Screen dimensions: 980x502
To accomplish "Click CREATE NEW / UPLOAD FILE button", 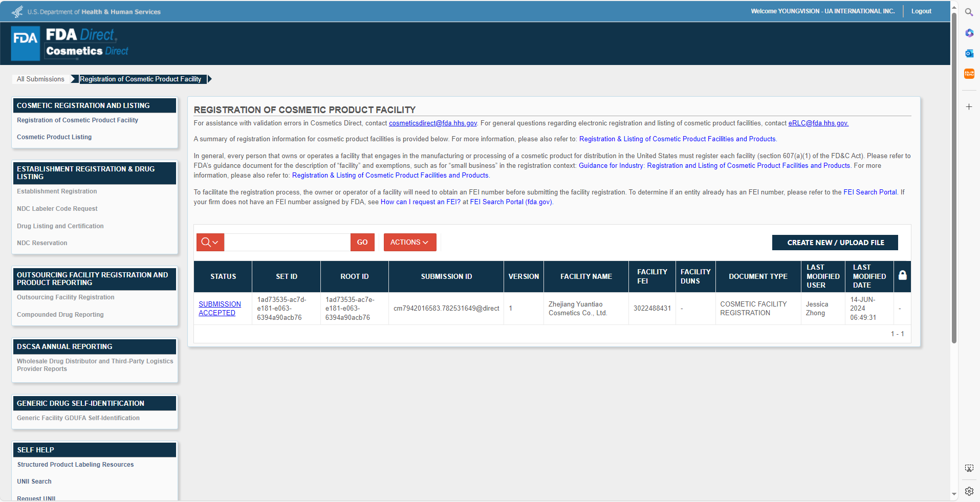I will 835,243.
